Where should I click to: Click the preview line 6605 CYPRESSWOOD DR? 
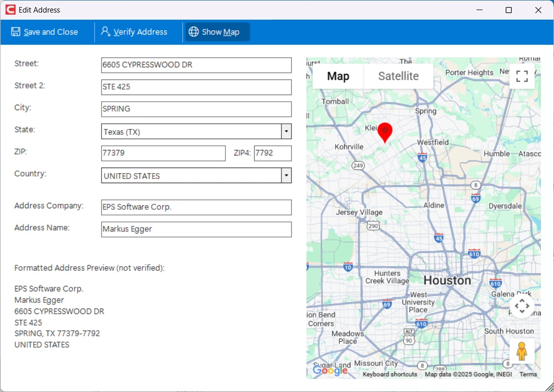tap(59, 311)
